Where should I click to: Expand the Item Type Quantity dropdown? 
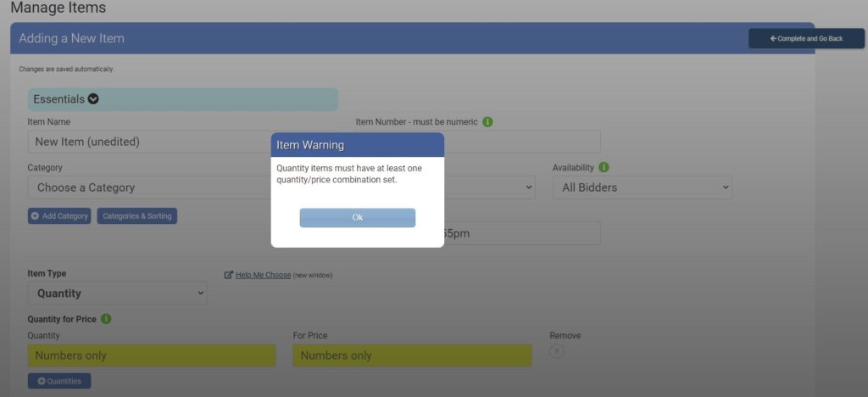pos(117,294)
